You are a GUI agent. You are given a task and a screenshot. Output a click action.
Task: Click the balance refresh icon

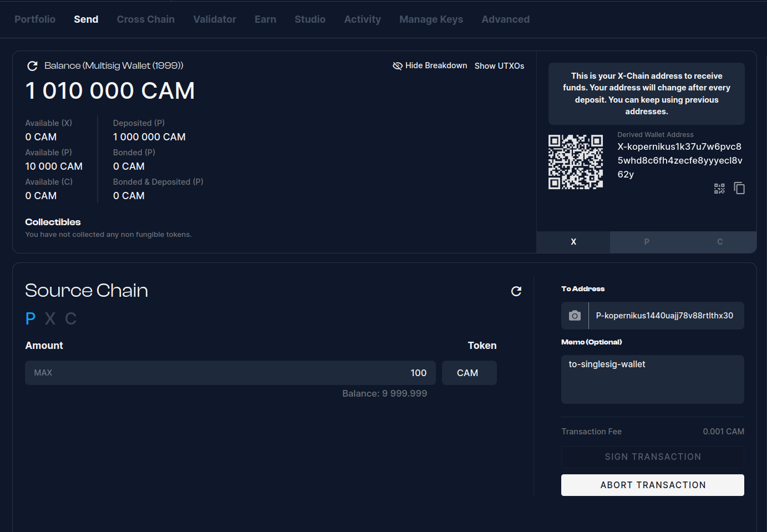point(33,66)
